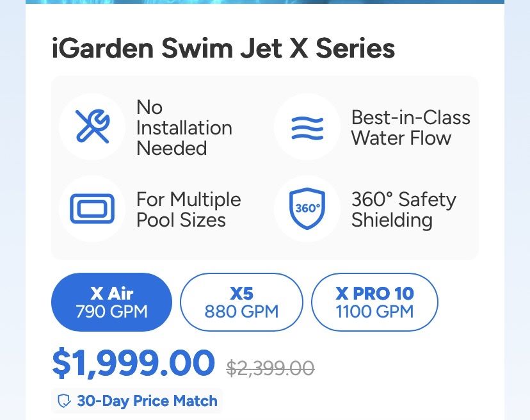Open the 30-Day Price Match badge
Screen dimensions: 530x420
[x=137, y=401]
